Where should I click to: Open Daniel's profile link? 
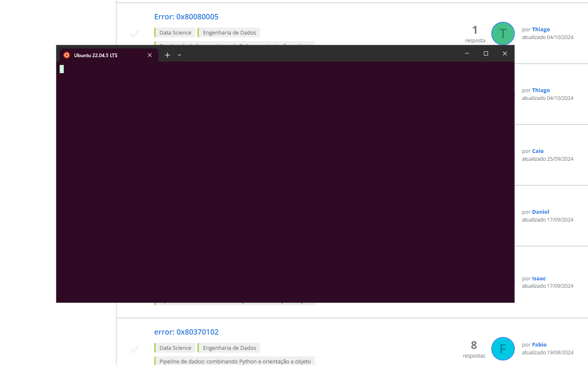541,212
